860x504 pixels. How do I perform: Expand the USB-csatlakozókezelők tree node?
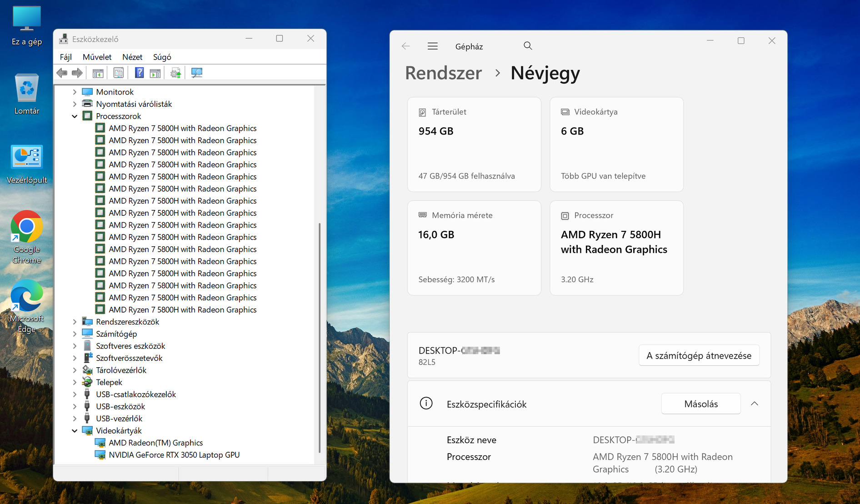[75, 394]
